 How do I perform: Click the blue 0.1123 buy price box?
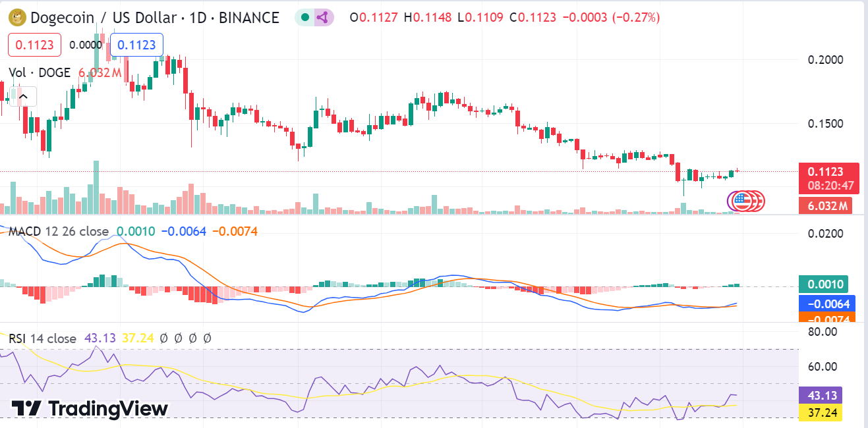click(137, 45)
